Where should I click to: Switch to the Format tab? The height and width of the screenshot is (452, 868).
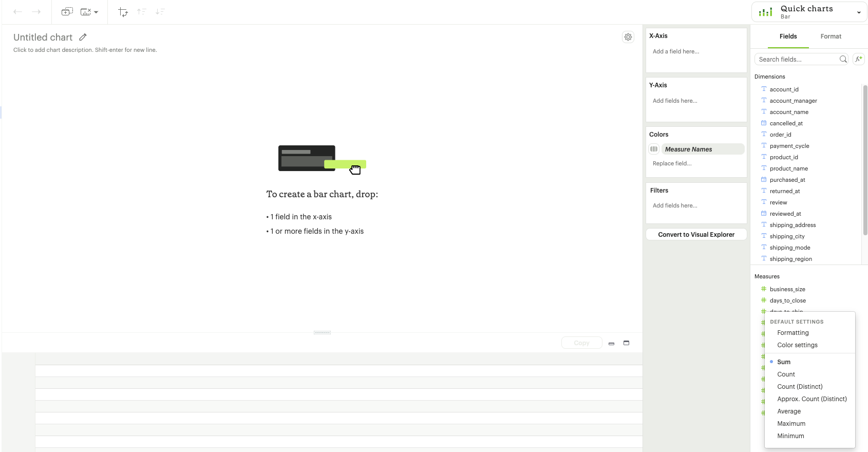(831, 36)
